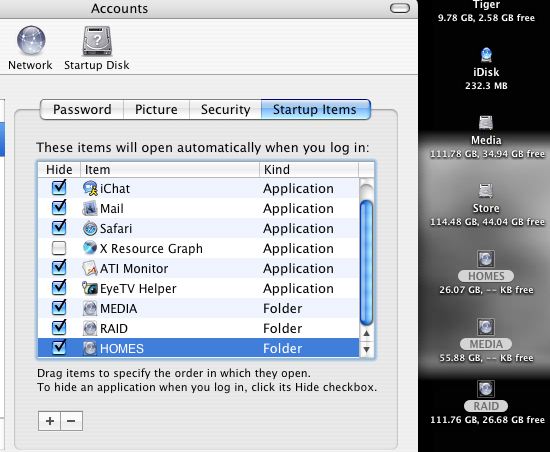This screenshot has width=550, height=452.
Task: Uncheck Hide for ATI Monitor
Action: 59,268
